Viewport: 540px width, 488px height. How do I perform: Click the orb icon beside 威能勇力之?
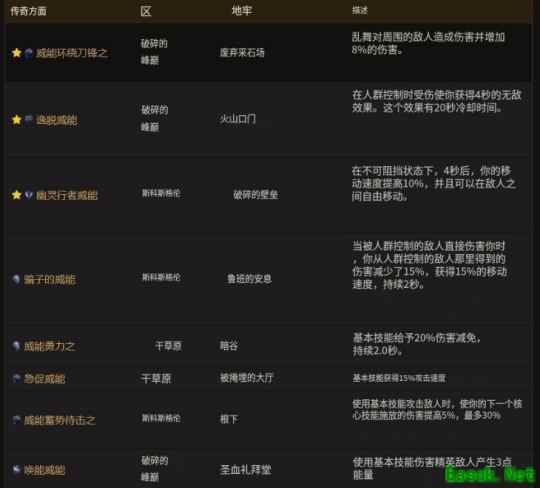16,345
